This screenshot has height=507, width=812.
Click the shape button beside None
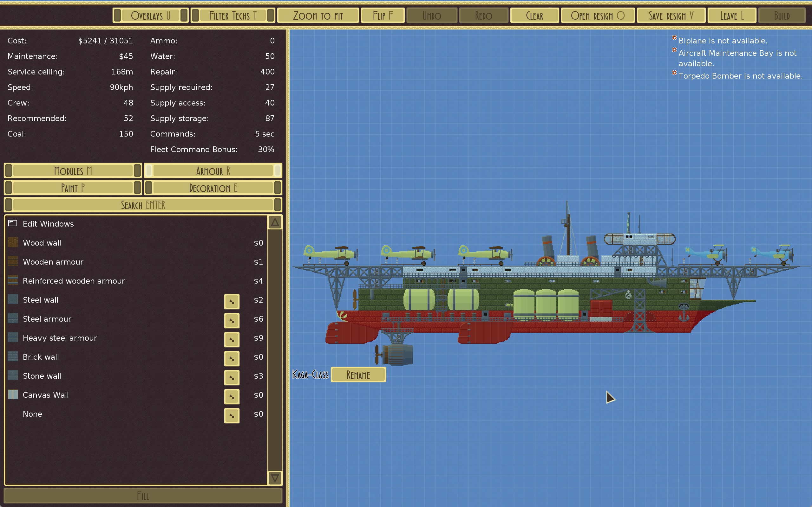[x=232, y=415]
